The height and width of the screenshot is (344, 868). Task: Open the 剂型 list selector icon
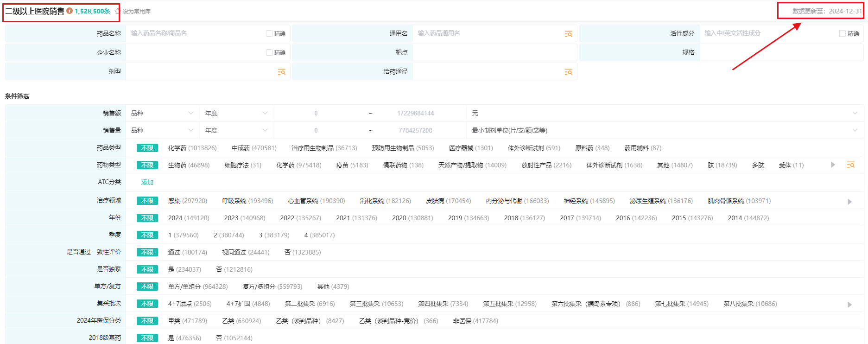tap(281, 72)
